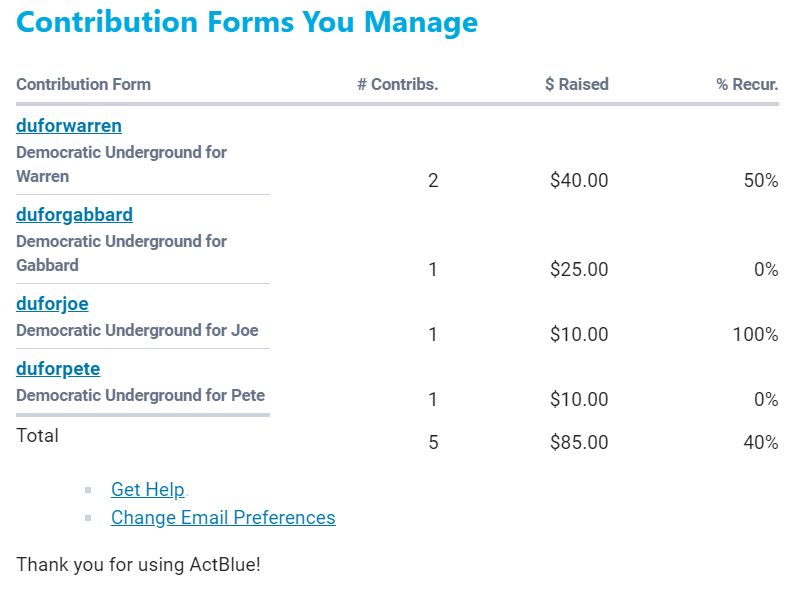The image size is (798, 612).
Task: Click the $ Raised column header
Action: [577, 84]
